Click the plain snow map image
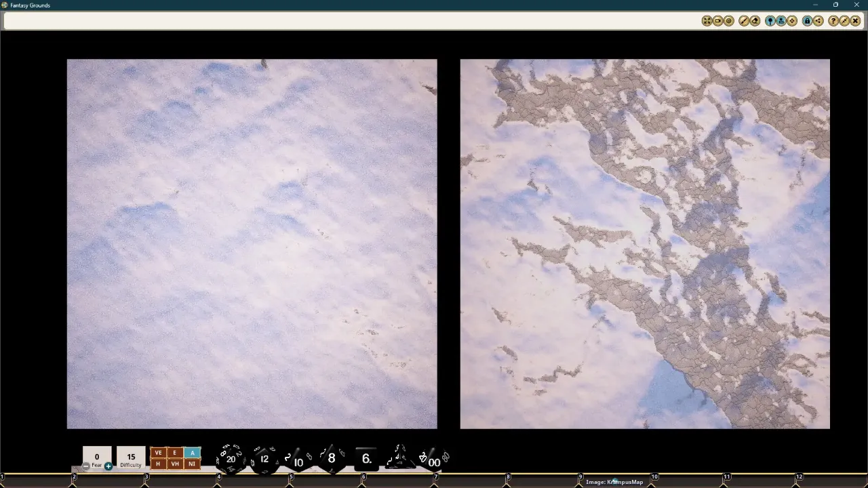Image resolution: width=868 pixels, height=488 pixels. pyautogui.click(x=252, y=244)
